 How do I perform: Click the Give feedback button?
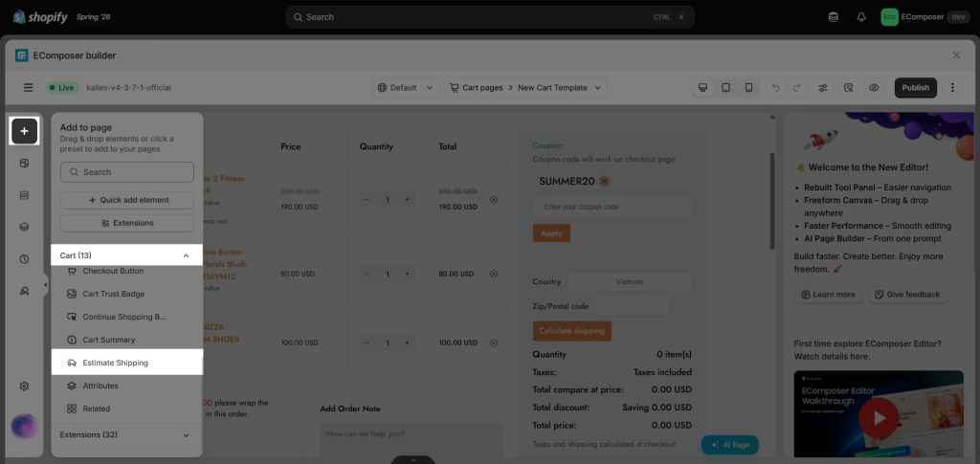[907, 295]
